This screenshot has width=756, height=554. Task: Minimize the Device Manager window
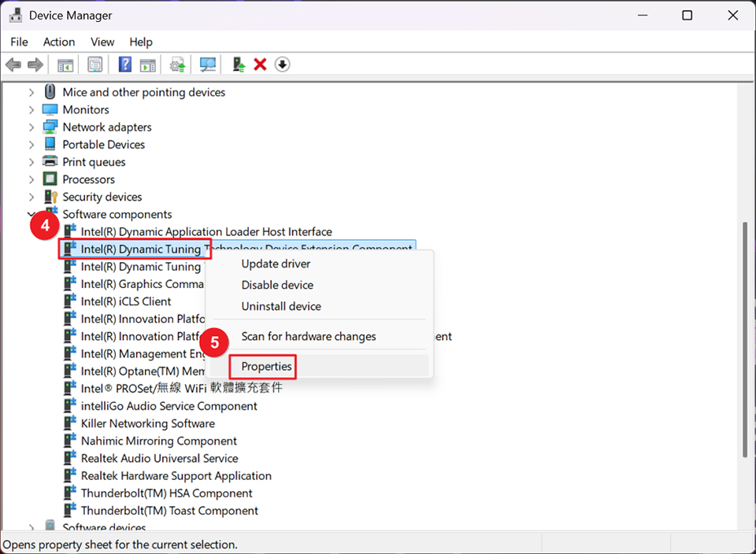pyautogui.click(x=643, y=16)
